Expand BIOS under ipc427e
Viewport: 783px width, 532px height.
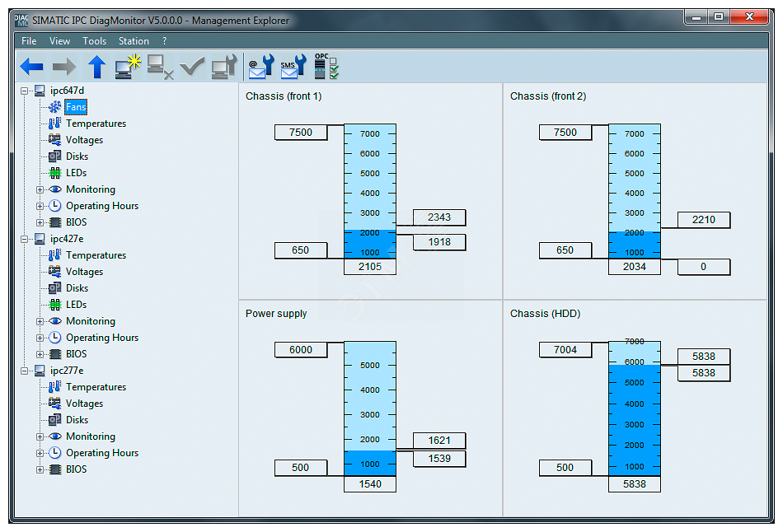[x=40, y=354]
